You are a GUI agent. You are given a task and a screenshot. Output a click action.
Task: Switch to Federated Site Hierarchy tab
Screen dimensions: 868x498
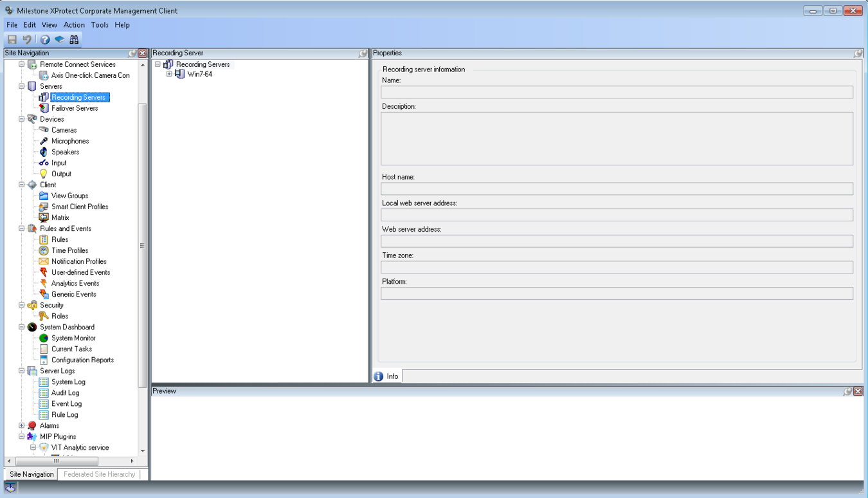(x=100, y=474)
